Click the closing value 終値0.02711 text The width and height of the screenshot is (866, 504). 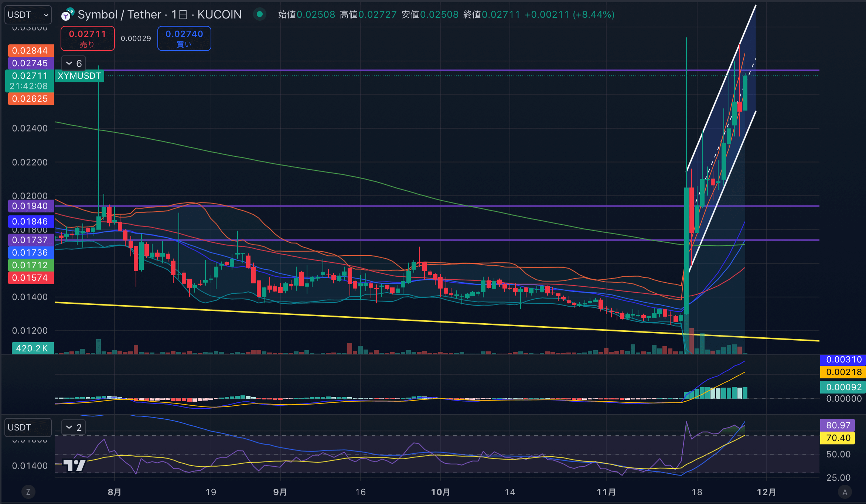click(491, 14)
